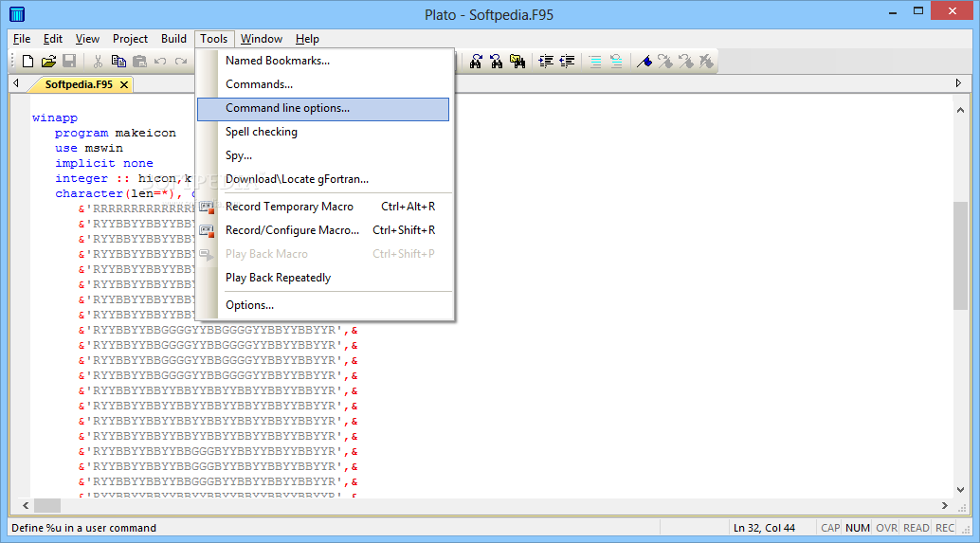Click the Paste clipboard icon
This screenshot has height=543, width=980.
tap(140, 62)
